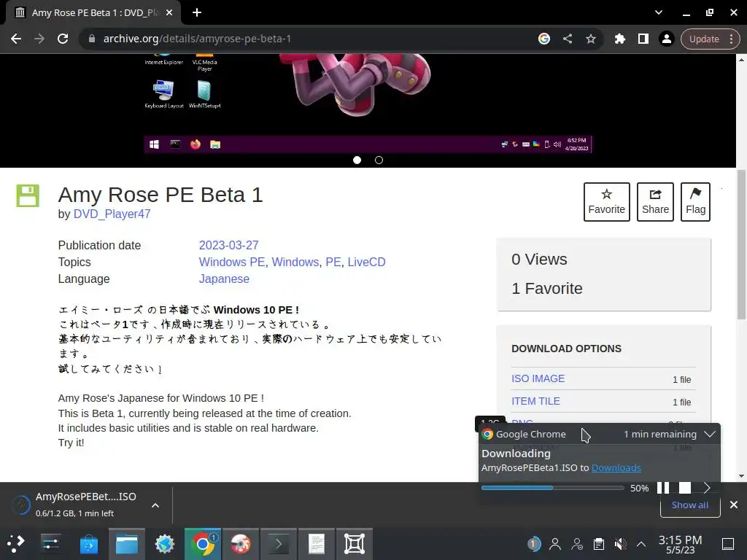Go back to the previous page
The height and width of the screenshot is (560, 747).
16,39
